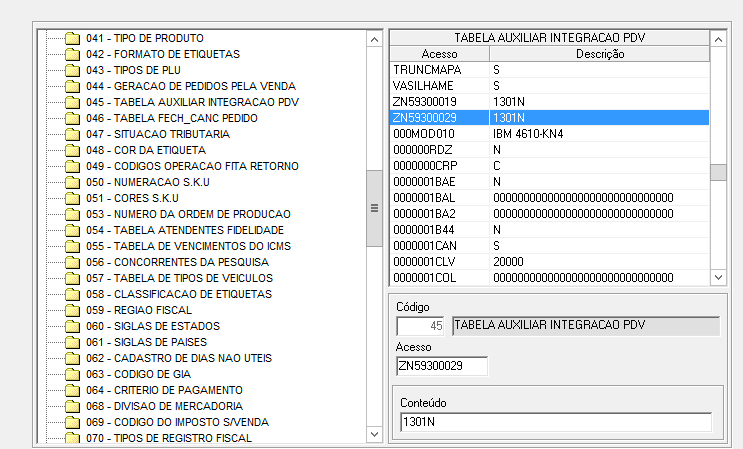Click the table scrollbar up arrow
Screen dimensions: 743x449
718,39
